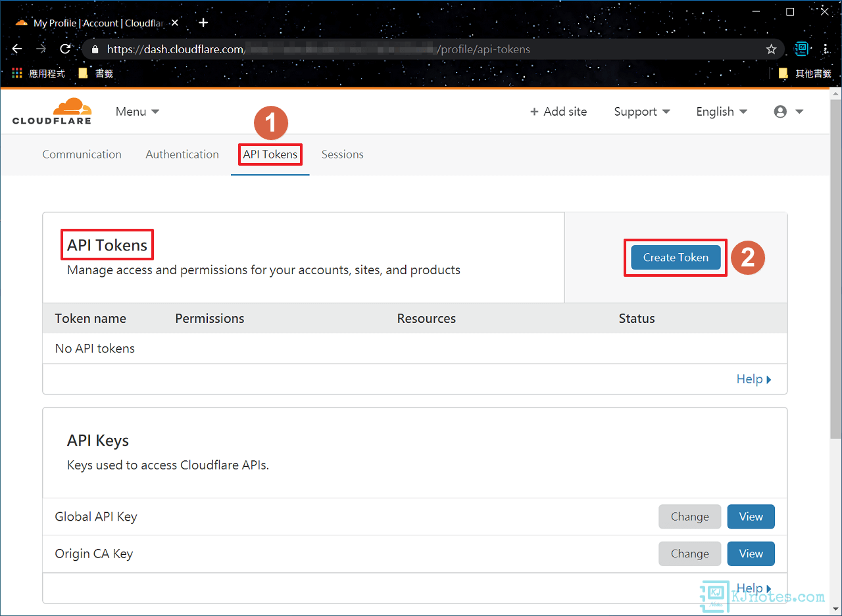Click Add site

[558, 112]
